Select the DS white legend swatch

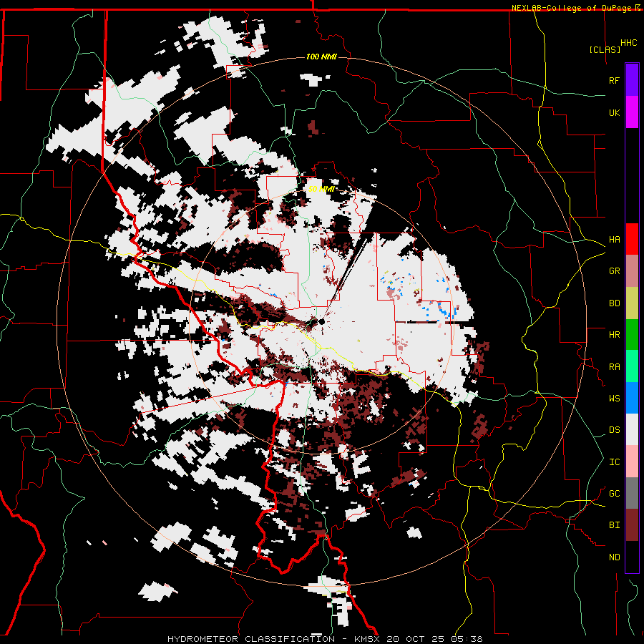[632, 429]
